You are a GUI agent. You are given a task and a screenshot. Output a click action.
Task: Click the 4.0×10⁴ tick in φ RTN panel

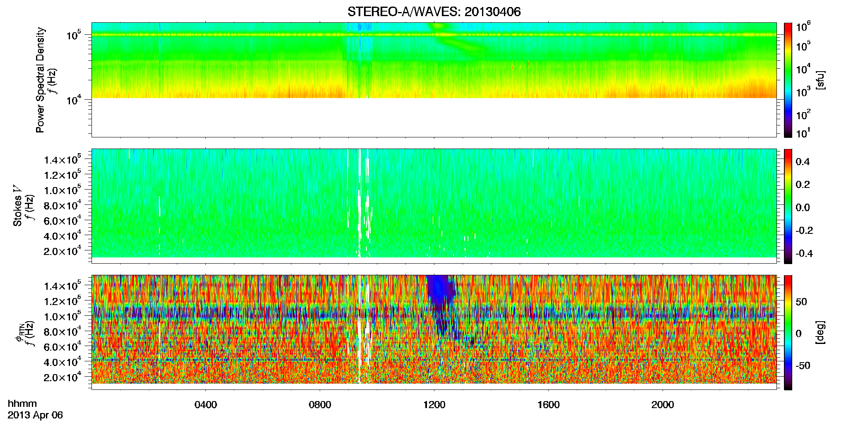tap(63, 362)
